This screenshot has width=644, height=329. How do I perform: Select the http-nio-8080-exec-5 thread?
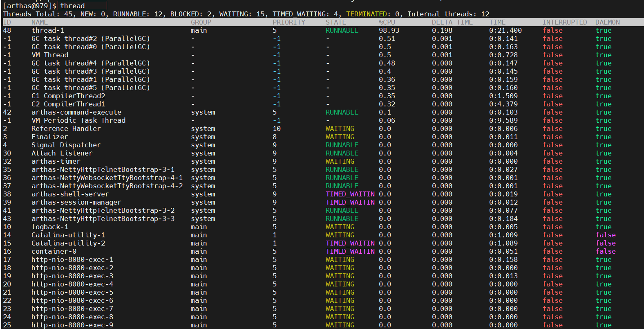[72, 292]
